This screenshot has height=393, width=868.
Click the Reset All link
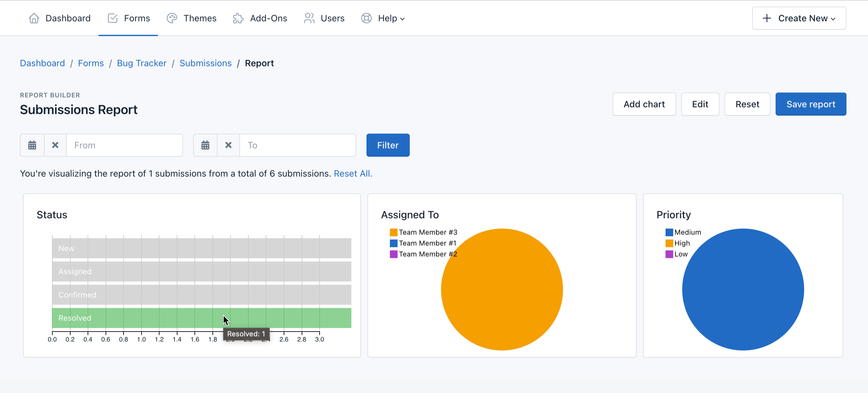tap(353, 174)
